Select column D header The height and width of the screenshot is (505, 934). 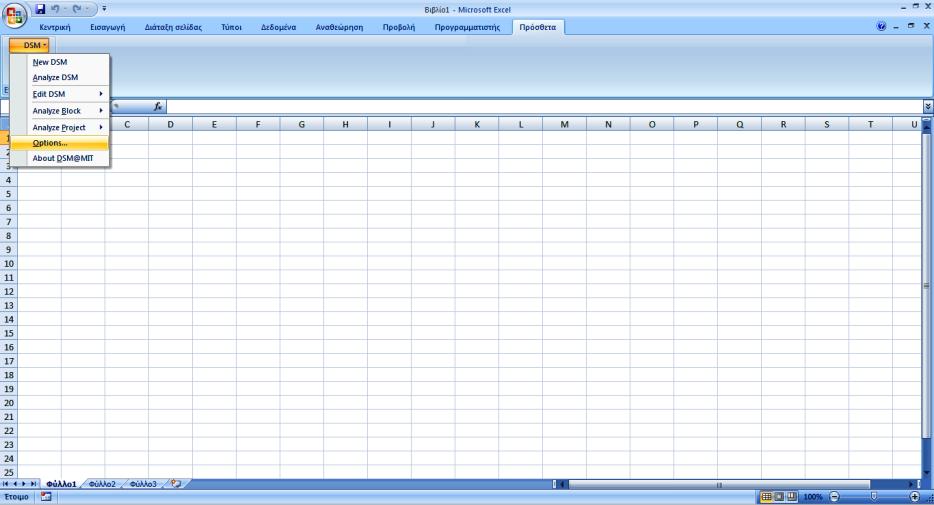170,124
